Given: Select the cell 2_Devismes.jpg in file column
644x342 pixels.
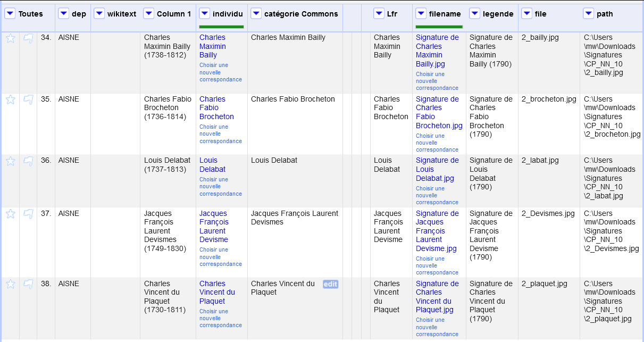Looking at the screenshot, I should pos(549,243).
